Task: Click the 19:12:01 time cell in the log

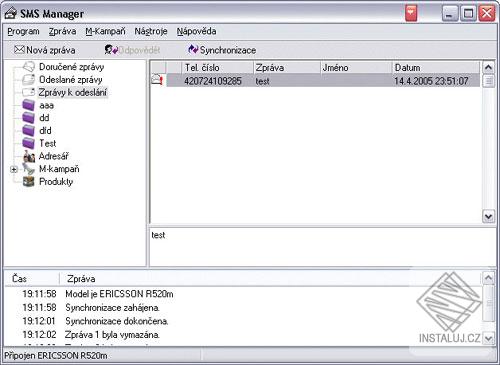Action: tap(39, 321)
